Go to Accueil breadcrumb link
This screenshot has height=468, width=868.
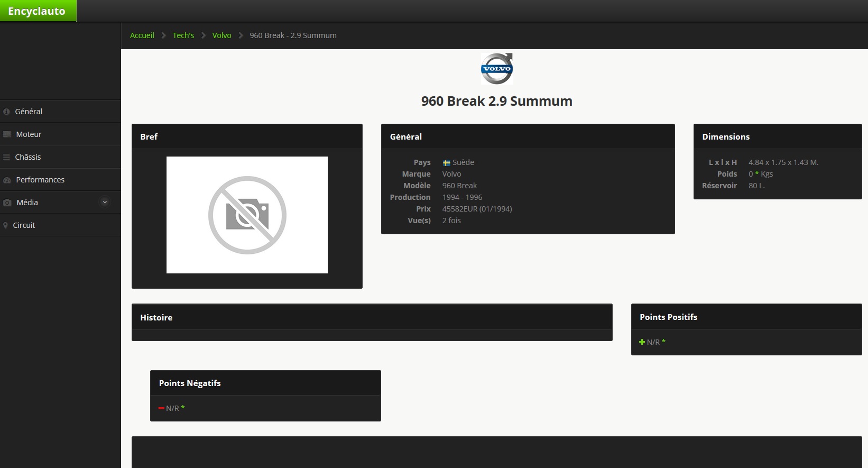click(x=142, y=35)
